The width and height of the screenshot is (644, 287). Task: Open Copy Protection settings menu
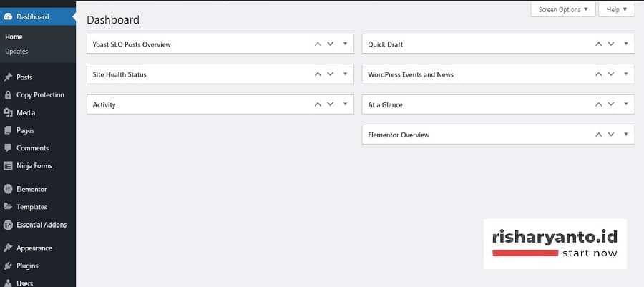pyautogui.click(x=38, y=95)
